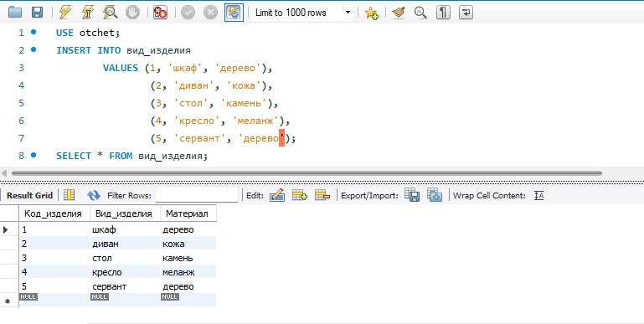Toggle auto-commit mode button
The height and width of the screenshot is (324, 644).
234,13
